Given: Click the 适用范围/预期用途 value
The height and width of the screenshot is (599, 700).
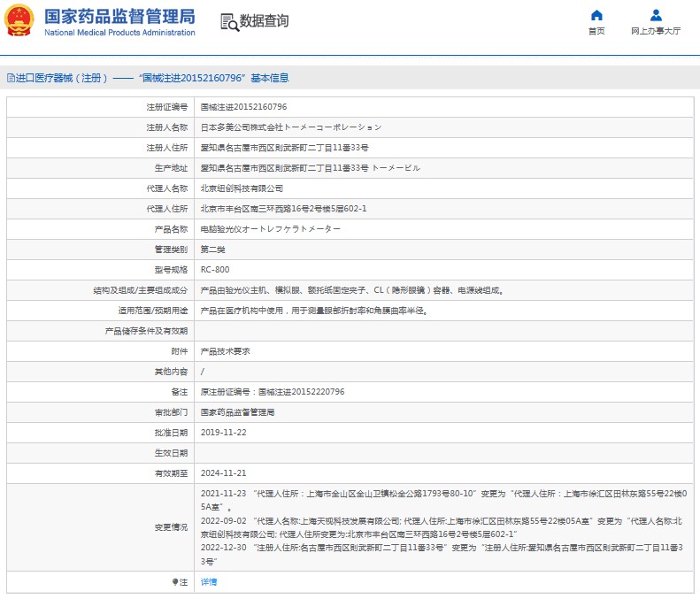Looking at the screenshot, I should (x=314, y=311).
